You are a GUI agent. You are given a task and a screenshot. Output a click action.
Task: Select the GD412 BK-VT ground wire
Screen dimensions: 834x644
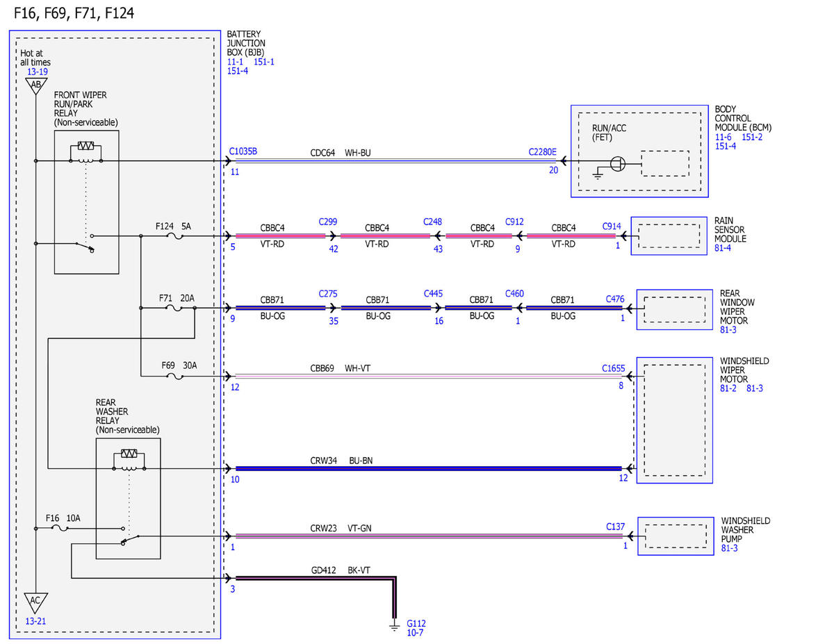coord(316,577)
